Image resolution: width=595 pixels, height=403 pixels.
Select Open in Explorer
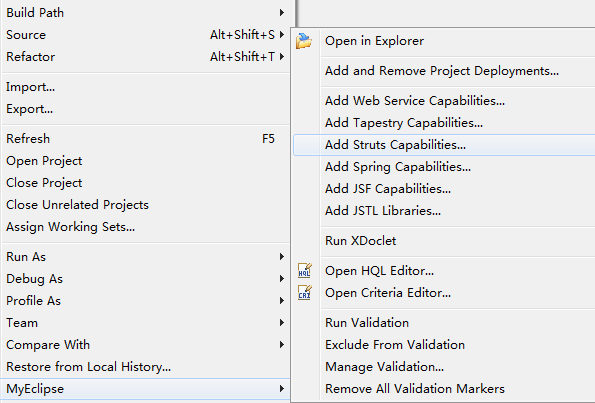click(x=444, y=41)
